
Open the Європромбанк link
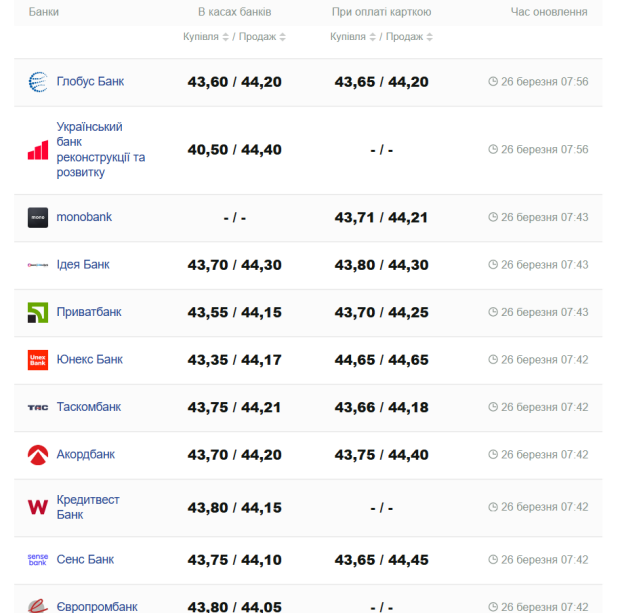[x=97, y=606]
